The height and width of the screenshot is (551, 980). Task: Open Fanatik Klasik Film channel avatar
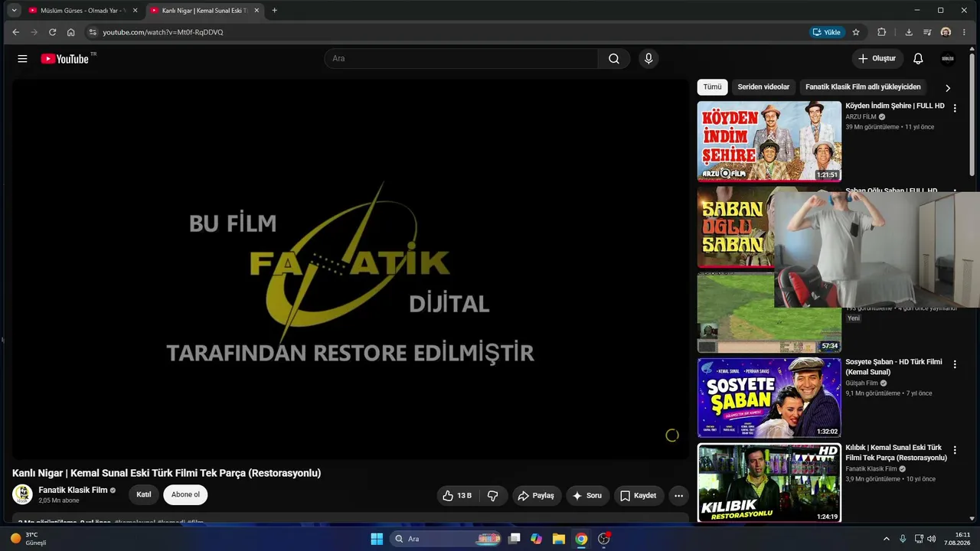[22, 494]
